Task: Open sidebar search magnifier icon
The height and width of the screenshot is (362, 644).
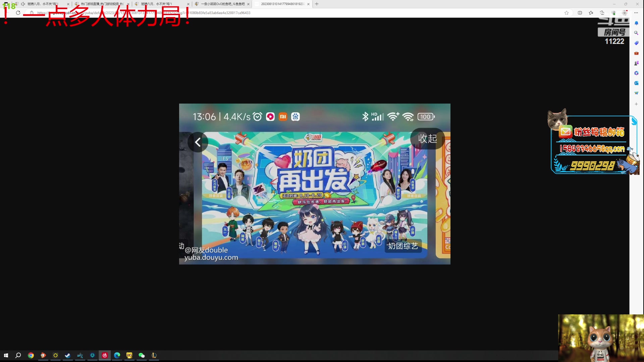Action: pos(636,33)
